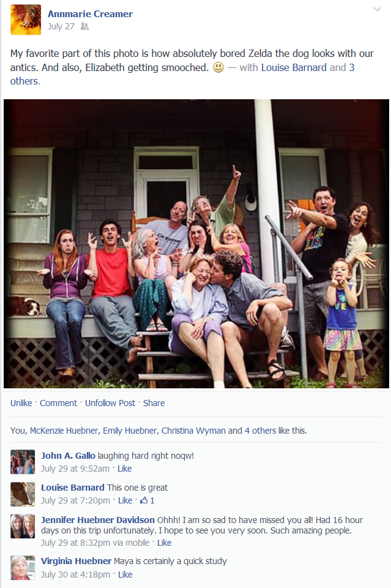Click the thumbs-up icon on Louise Barnard's comment
391x588 pixels.
(x=143, y=500)
